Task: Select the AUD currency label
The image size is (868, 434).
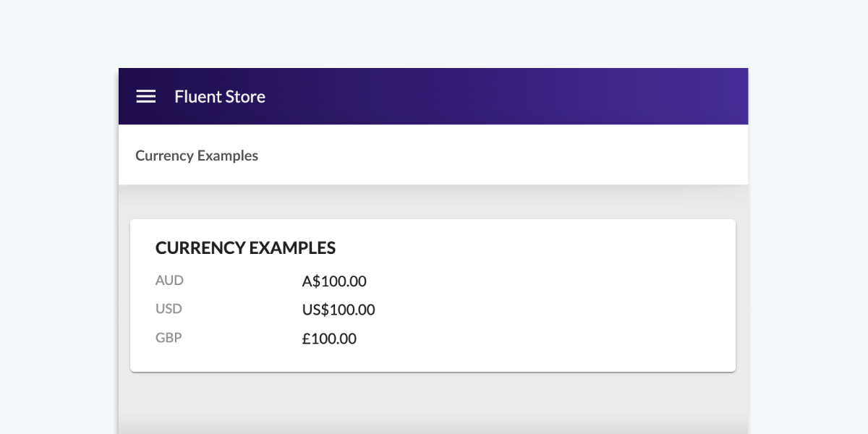Action: [170, 280]
